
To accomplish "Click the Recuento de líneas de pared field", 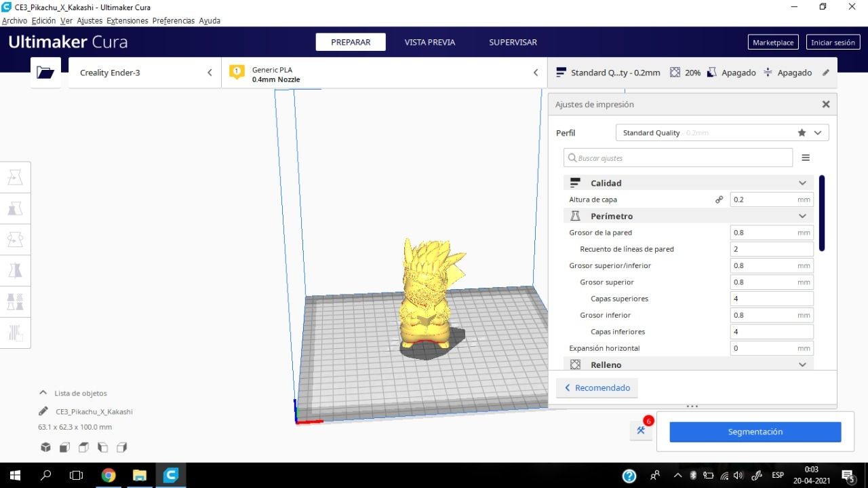I will [772, 249].
